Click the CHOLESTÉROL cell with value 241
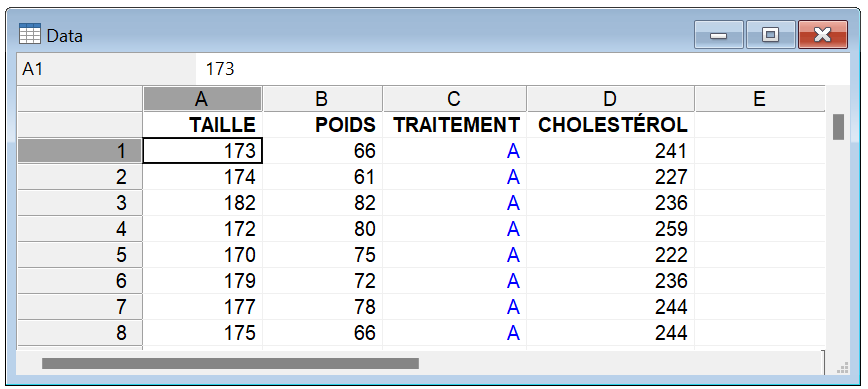 [611, 151]
